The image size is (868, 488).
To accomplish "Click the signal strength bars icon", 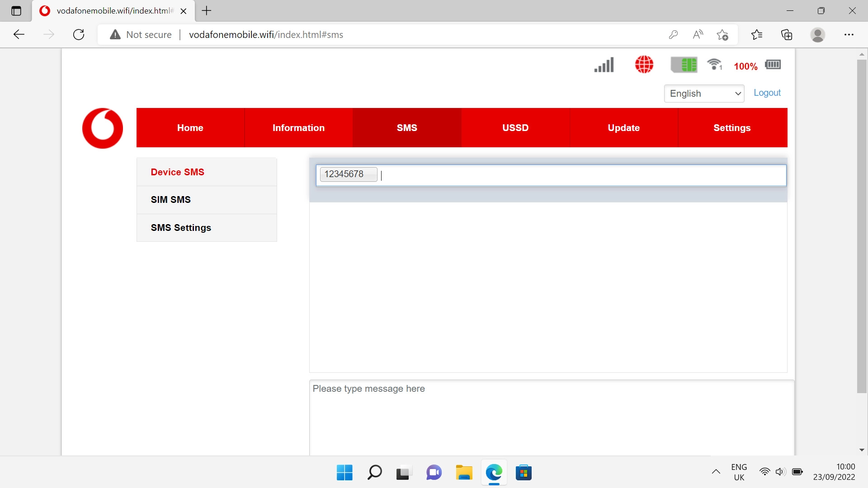I will click(x=604, y=65).
